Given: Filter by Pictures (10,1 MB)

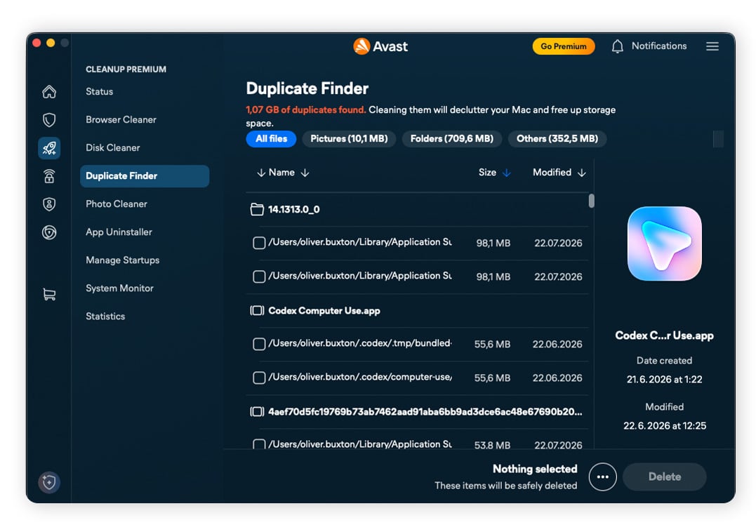Looking at the screenshot, I should (349, 139).
